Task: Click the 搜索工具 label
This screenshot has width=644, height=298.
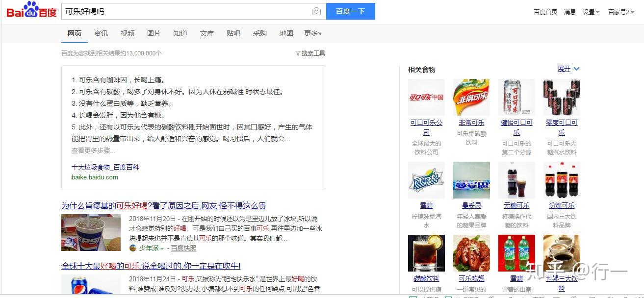Action: (313, 53)
